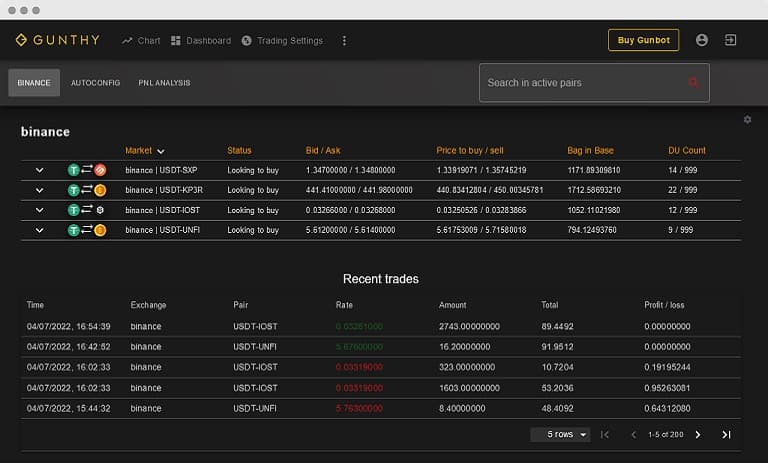Click the swap arrows in USDT-KP3R row
Image resolution: width=768 pixels, height=463 pixels.
coord(87,189)
